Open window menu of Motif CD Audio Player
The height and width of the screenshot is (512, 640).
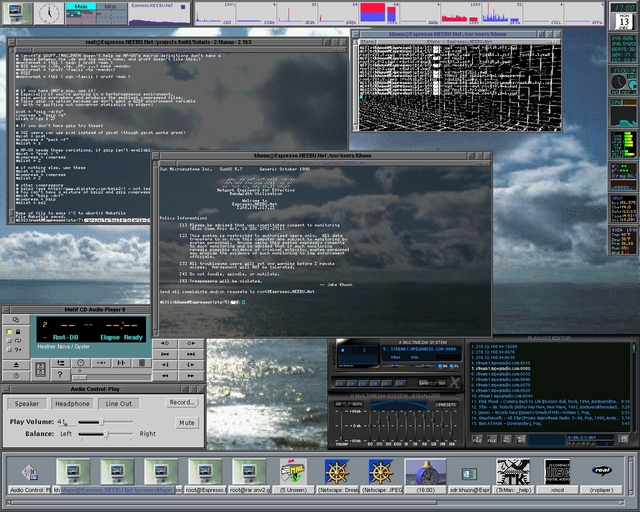pyautogui.click(x=6, y=309)
